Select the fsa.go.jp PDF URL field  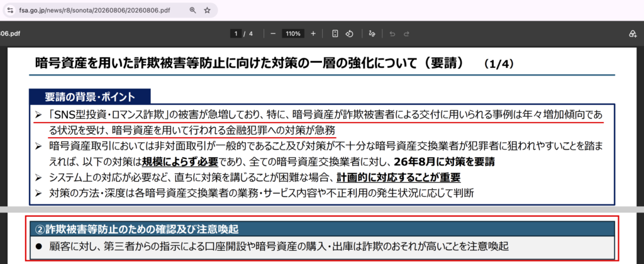(x=94, y=10)
